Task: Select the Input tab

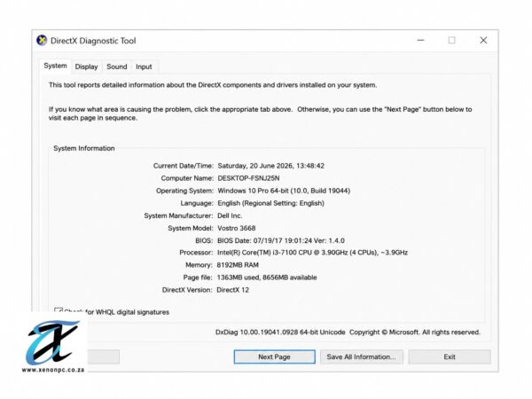Action: pos(144,66)
